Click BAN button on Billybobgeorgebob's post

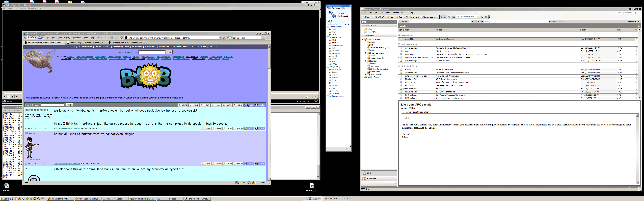click(206, 128)
